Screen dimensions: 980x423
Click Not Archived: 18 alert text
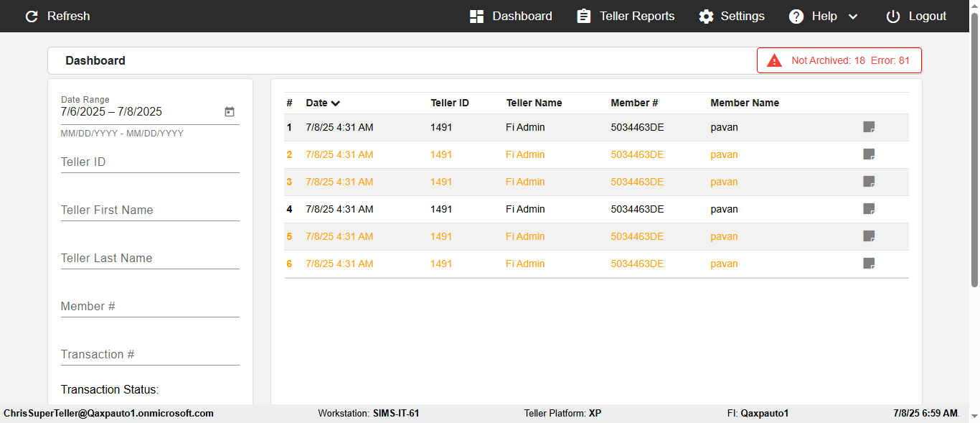click(828, 60)
